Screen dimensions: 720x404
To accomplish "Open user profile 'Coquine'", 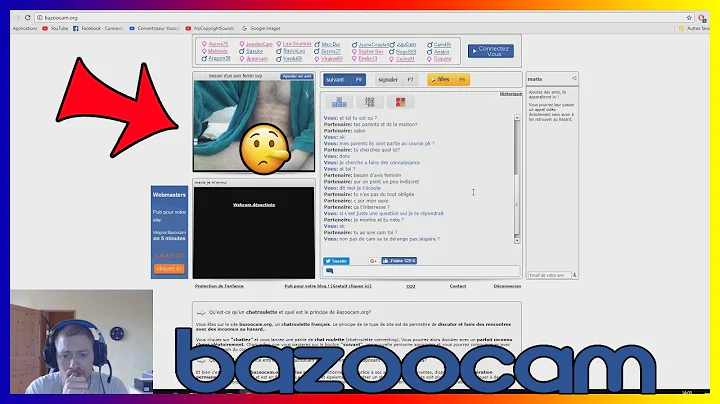I will [442, 59].
